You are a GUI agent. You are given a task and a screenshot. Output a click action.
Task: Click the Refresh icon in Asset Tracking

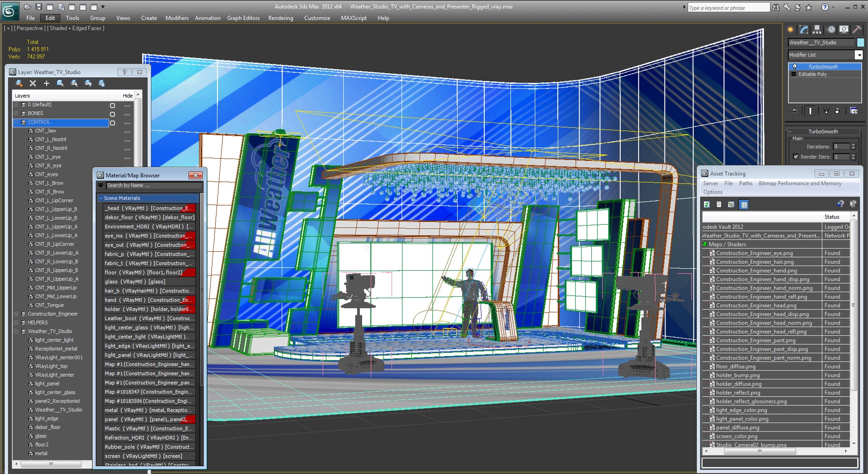pos(707,205)
